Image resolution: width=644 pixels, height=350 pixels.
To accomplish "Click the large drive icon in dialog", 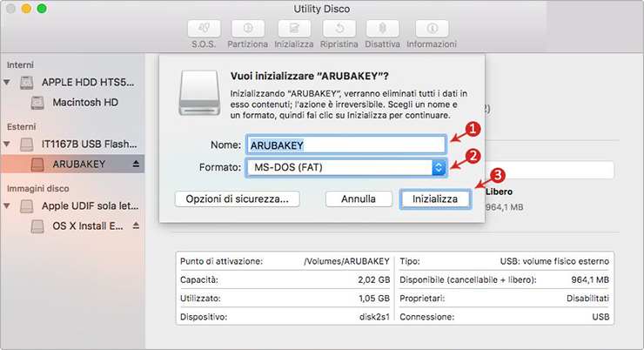I will coord(199,93).
